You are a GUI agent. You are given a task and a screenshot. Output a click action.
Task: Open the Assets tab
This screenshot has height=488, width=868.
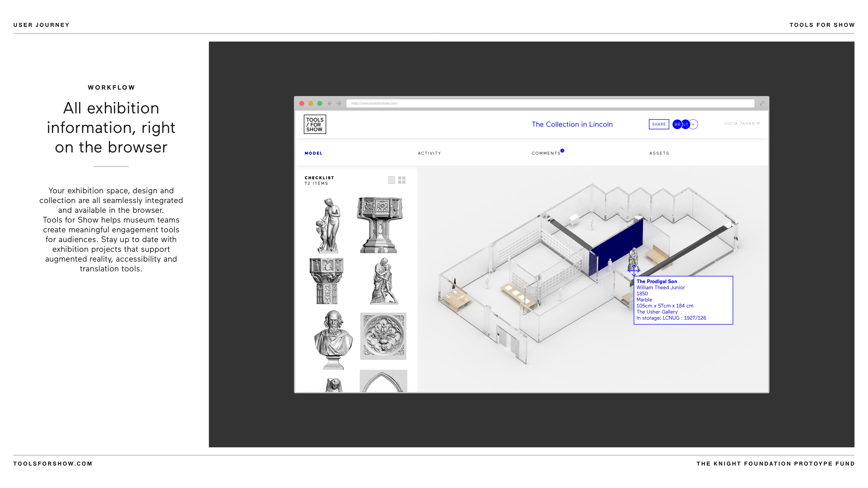(659, 153)
